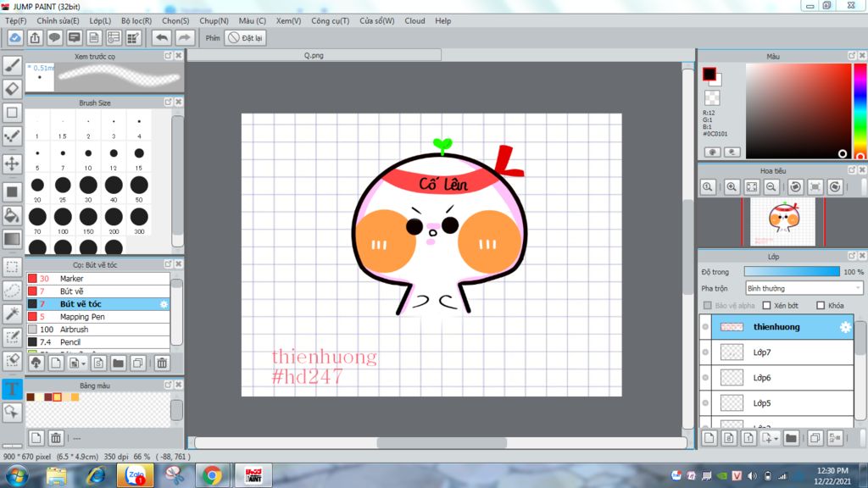This screenshot has width=868, height=488.
Task: Click the rainbow hue strip in Màu
Action: [x=860, y=111]
